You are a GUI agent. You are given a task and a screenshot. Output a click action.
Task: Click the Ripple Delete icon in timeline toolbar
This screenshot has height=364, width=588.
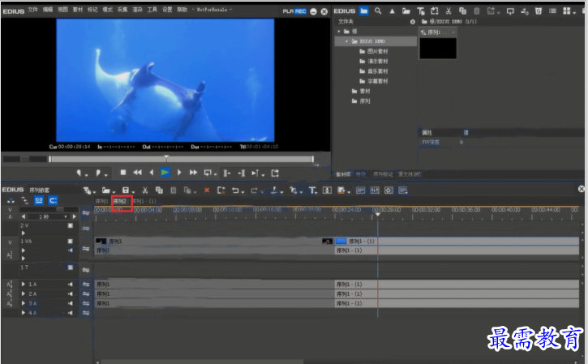point(221,191)
